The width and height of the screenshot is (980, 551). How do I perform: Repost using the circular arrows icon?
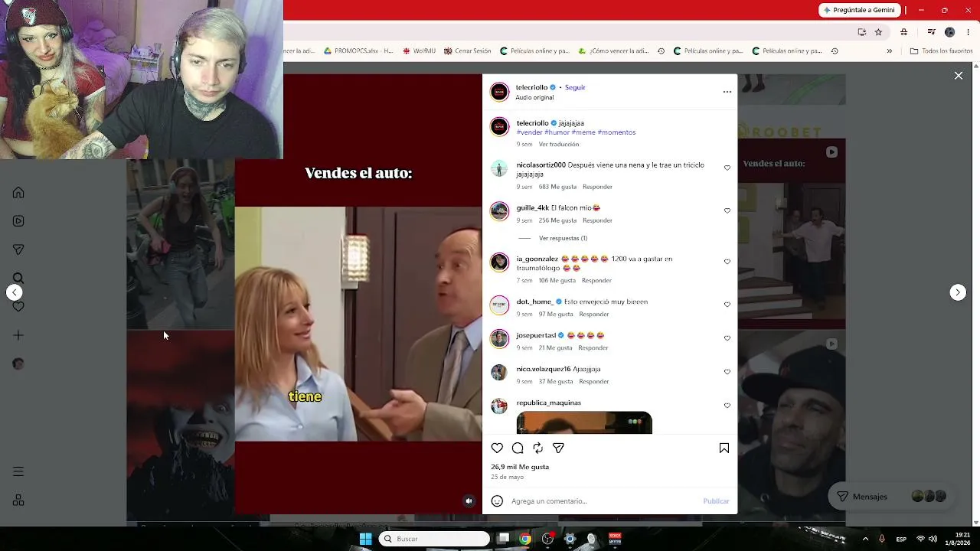pos(538,448)
